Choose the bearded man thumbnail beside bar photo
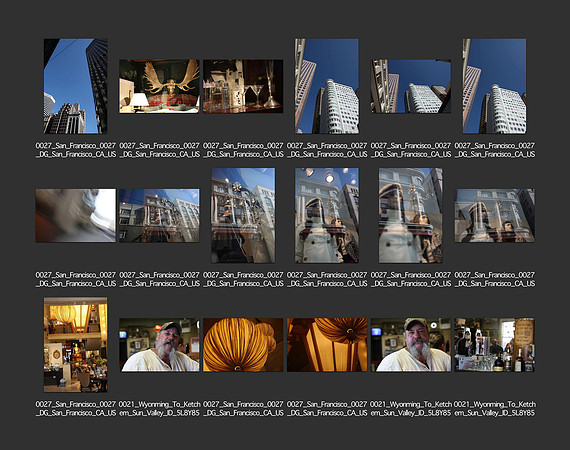The image size is (570, 450). click(x=411, y=345)
